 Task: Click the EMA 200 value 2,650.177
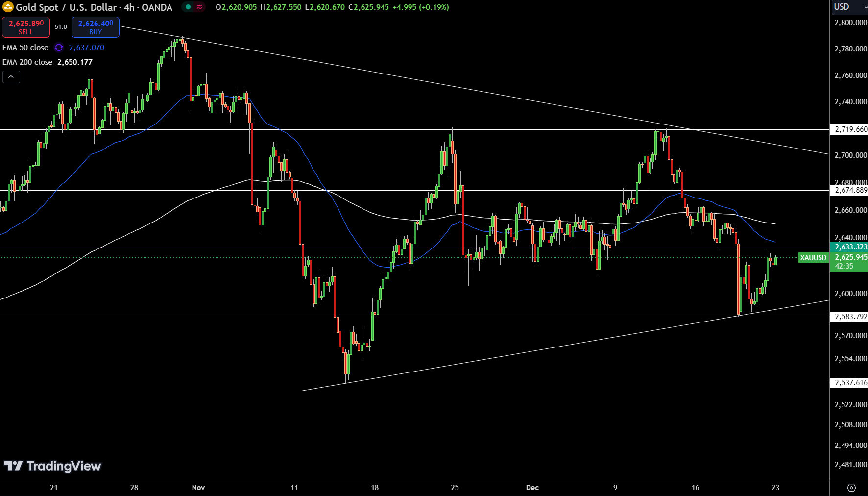[x=75, y=62]
